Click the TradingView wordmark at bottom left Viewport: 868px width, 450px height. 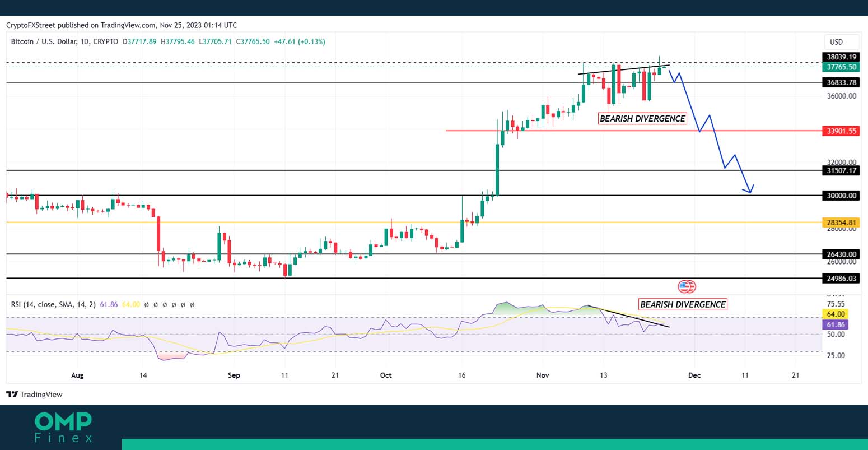[41, 395]
